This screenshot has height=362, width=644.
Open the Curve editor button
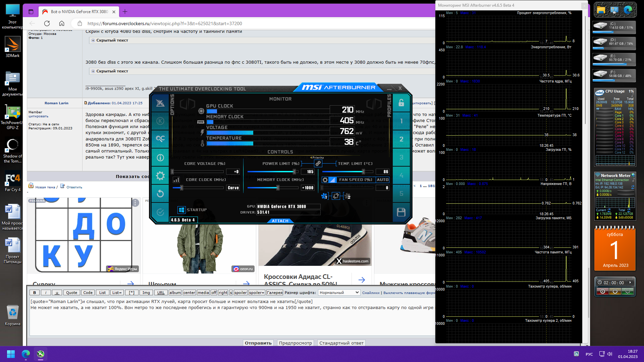pos(233,188)
